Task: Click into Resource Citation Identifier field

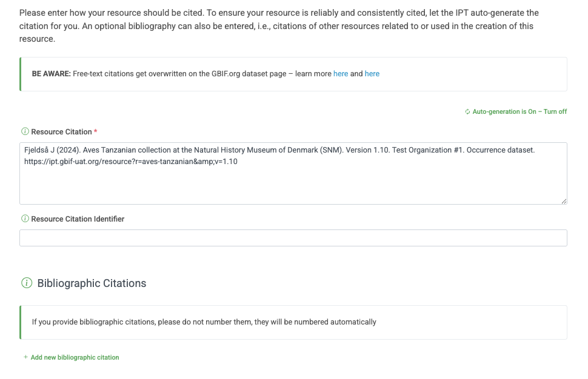Action: click(x=293, y=238)
